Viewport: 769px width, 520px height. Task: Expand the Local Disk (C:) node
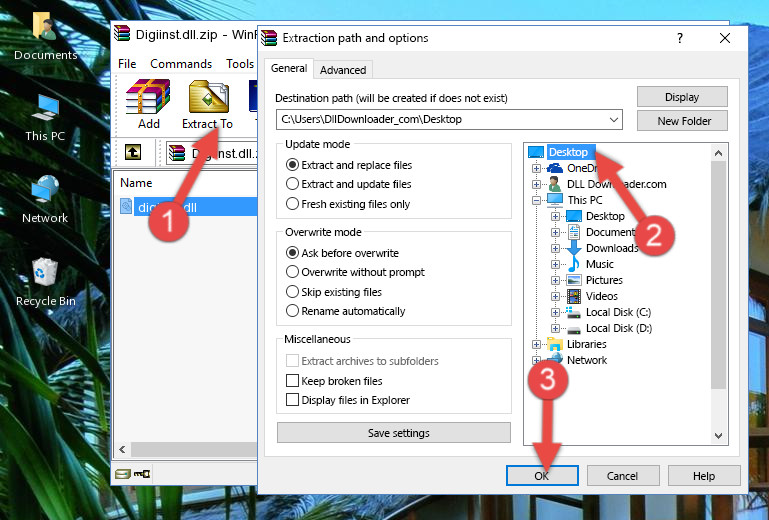click(x=555, y=312)
